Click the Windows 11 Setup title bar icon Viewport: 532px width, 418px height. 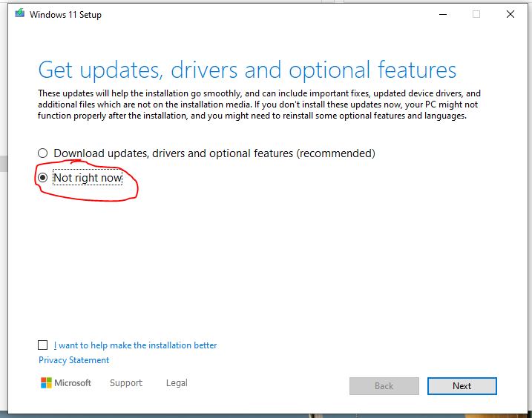coord(20,14)
